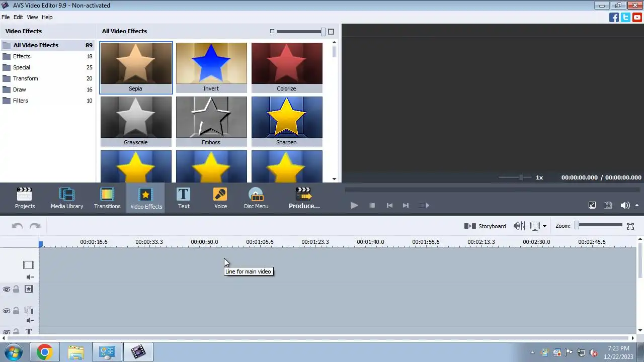Select the Invert effect thumbnail
Image resolution: width=644 pixels, height=362 pixels.
click(x=211, y=67)
